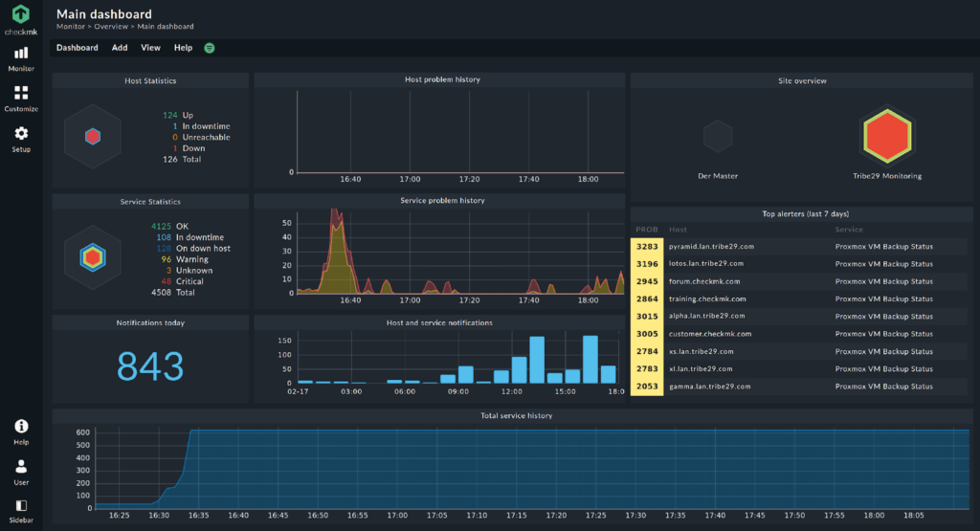The image size is (980, 531).
Task: Click the 3015 problem count cell
Action: coord(647,317)
